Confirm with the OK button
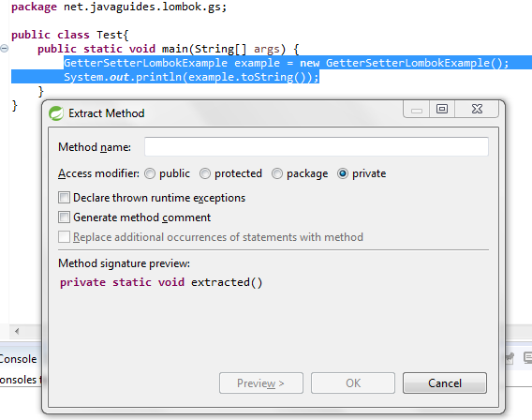This screenshot has width=532, height=420. (x=353, y=383)
